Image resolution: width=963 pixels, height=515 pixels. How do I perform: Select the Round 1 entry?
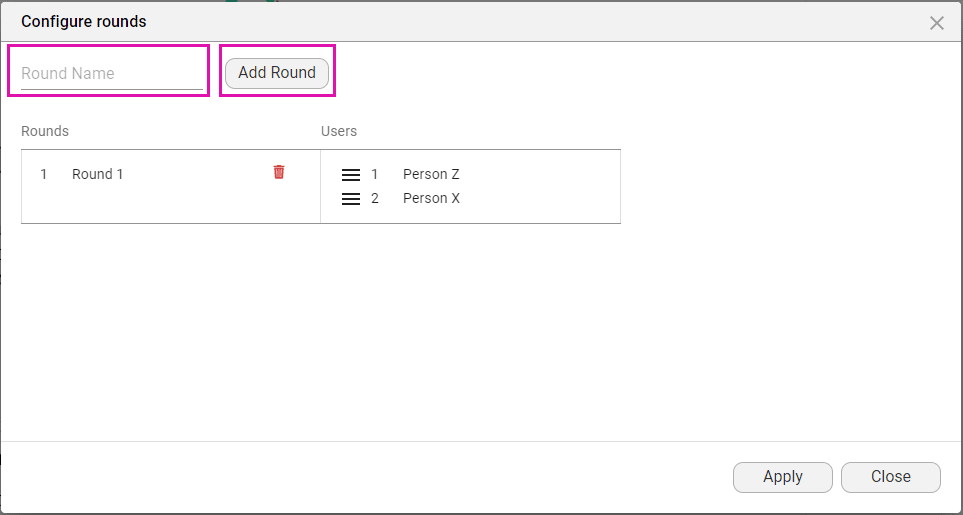click(98, 174)
